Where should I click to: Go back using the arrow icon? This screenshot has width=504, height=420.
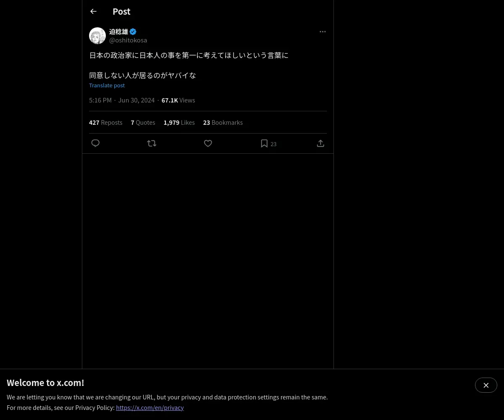[93, 11]
